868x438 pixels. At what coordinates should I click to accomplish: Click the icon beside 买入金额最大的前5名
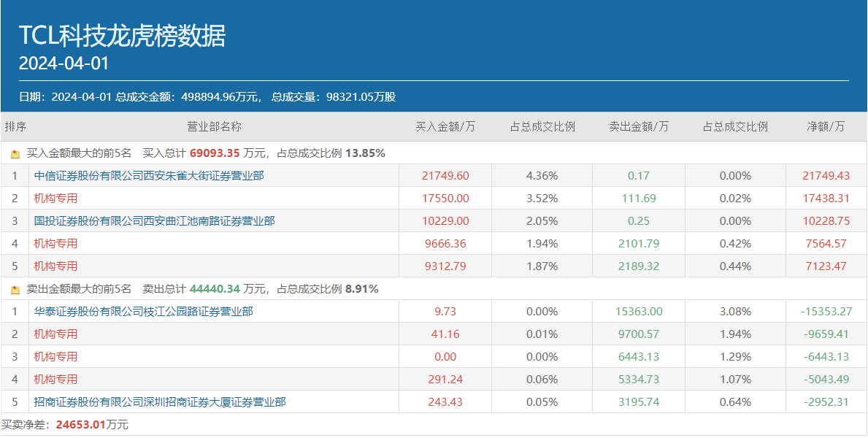pyautogui.click(x=15, y=154)
